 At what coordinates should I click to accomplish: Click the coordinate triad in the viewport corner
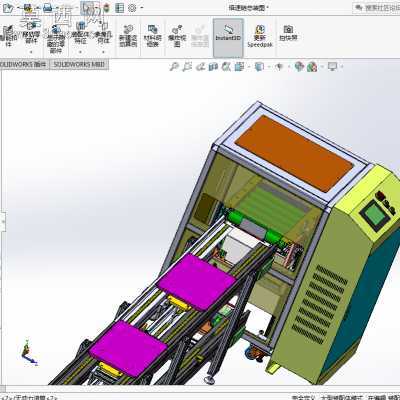click(x=28, y=353)
